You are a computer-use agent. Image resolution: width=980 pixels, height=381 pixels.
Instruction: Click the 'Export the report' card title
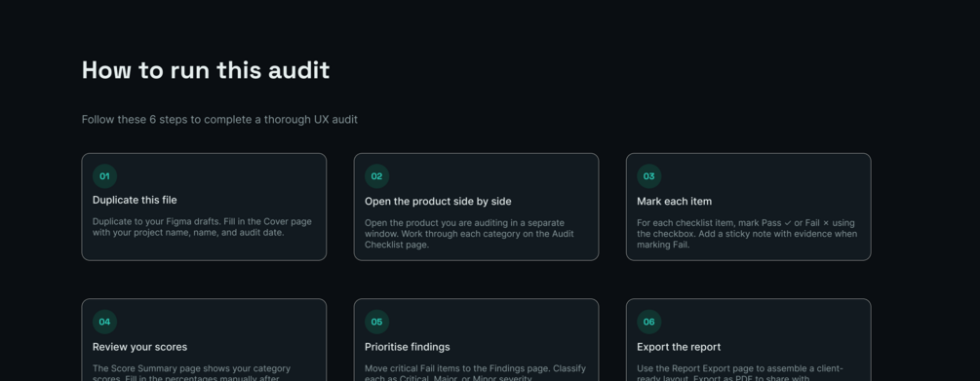point(679,347)
